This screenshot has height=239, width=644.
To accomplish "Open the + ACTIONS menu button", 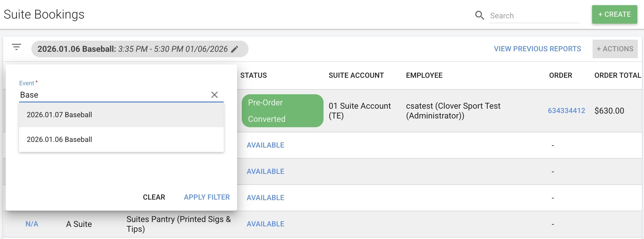I will pyautogui.click(x=615, y=49).
